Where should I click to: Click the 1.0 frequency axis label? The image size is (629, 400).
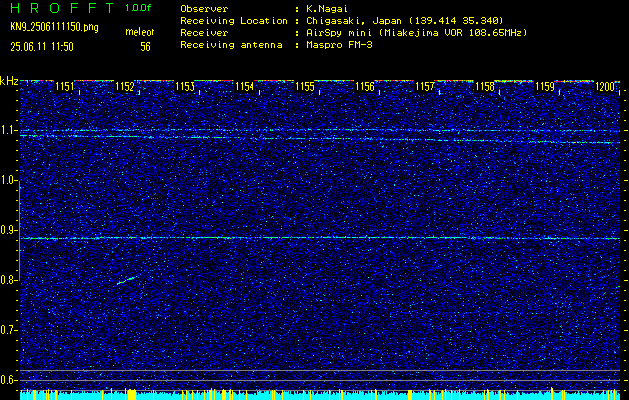(x=8, y=181)
